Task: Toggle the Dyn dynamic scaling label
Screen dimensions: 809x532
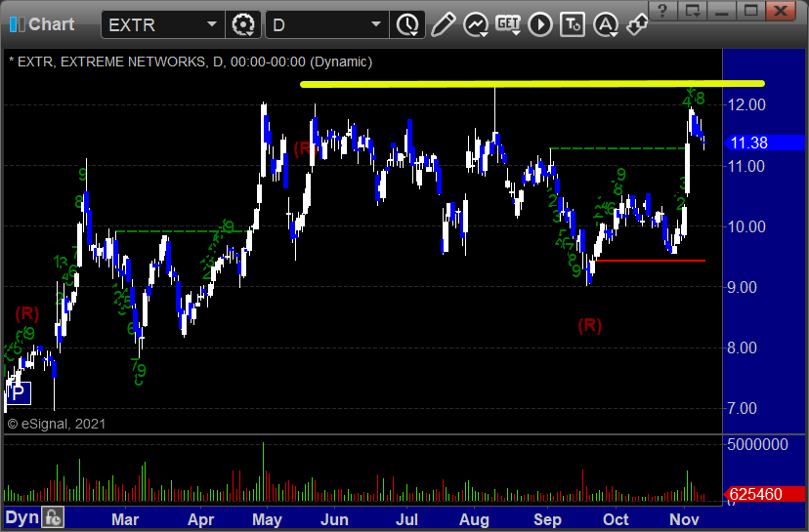Action: (22, 517)
